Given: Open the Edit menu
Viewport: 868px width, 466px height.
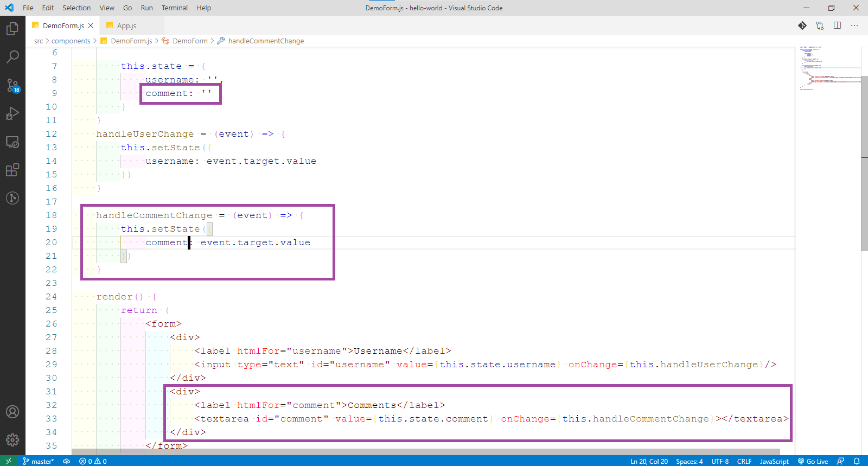Looking at the screenshot, I should point(48,8).
